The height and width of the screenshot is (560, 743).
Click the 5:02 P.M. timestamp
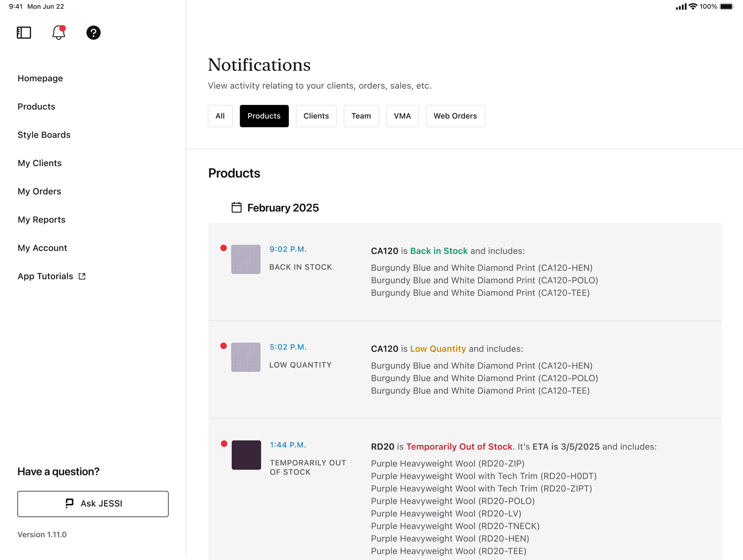tap(288, 347)
